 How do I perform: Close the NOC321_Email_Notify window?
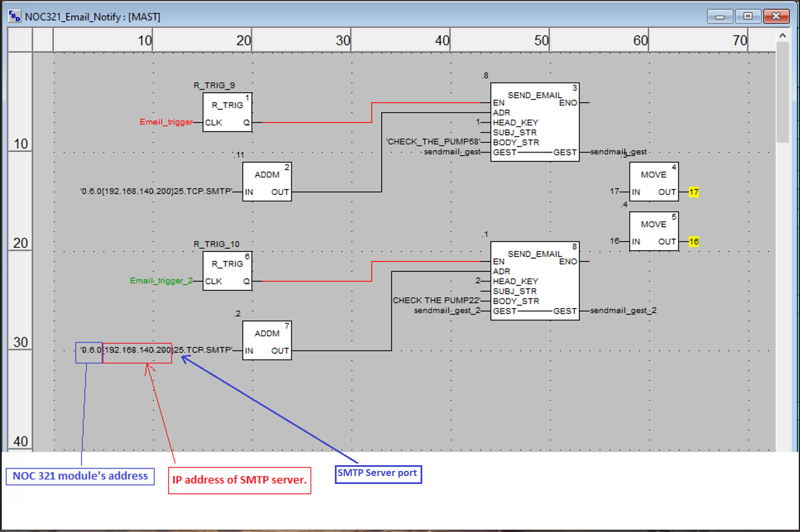pyautogui.click(x=776, y=17)
